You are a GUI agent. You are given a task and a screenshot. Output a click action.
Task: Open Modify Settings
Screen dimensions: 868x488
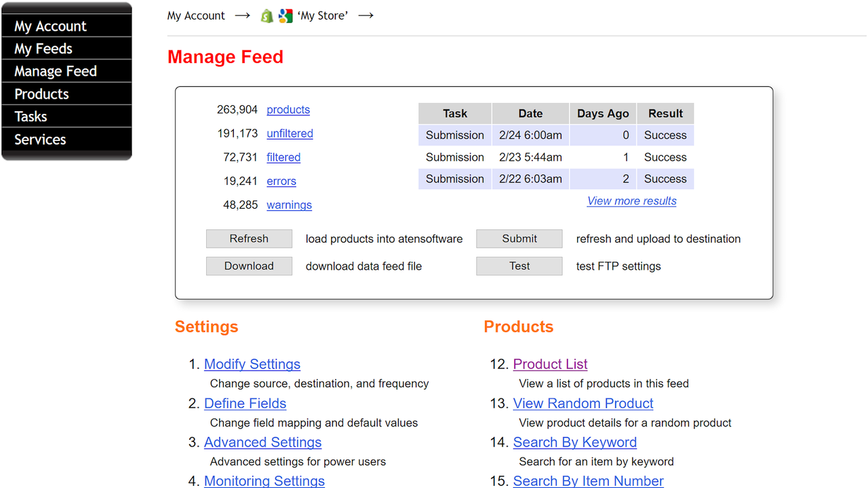click(252, 364)
